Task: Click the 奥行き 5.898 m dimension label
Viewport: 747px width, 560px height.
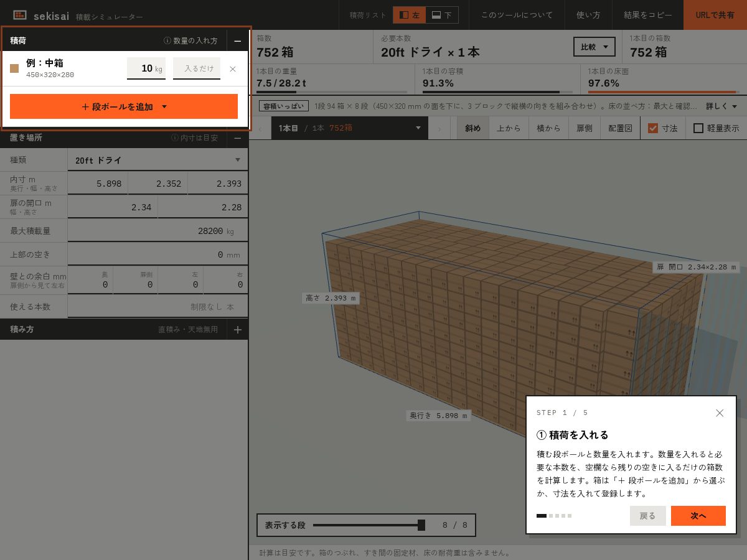Action: click(438, 415)
